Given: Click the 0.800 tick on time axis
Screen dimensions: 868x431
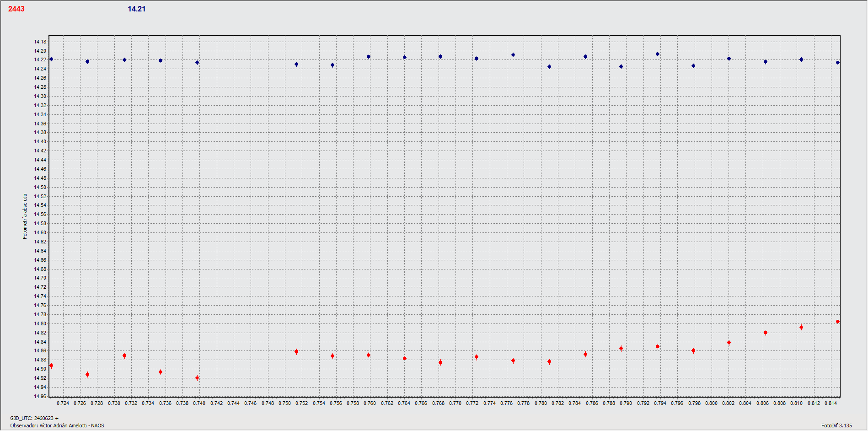Looking at the screenshot, I should (711, 403).
